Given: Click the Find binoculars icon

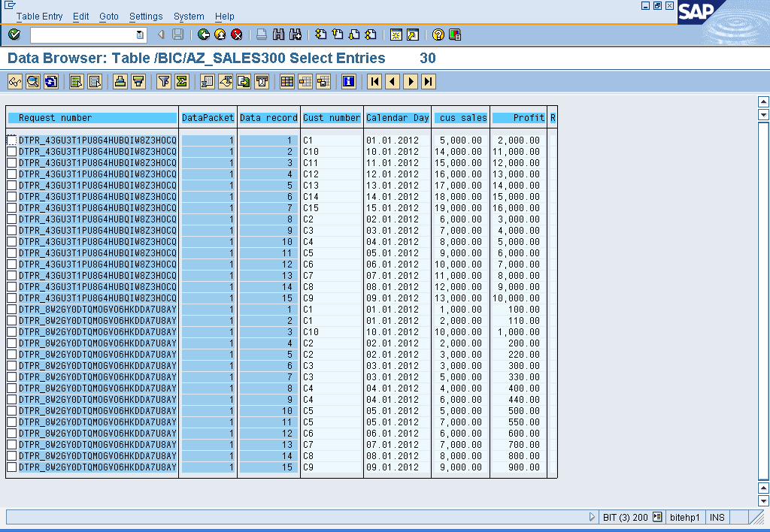Looking at the screenshot, I should (x=278, y=35).
